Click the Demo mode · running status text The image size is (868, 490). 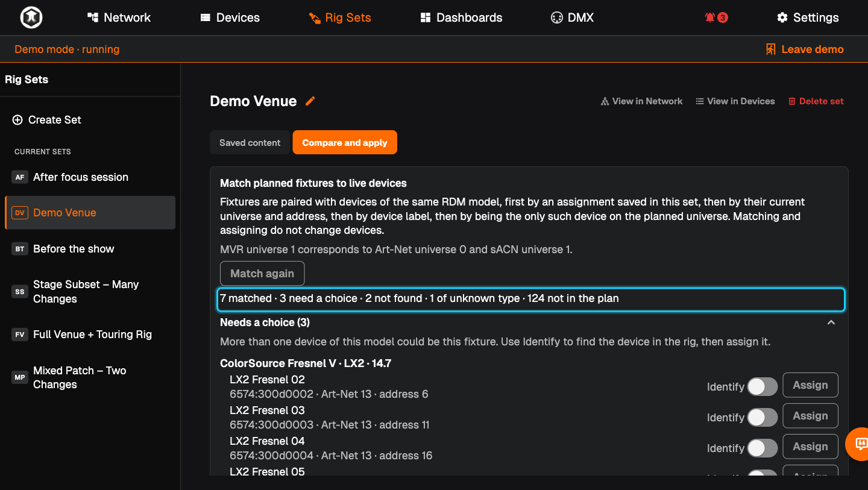pyautogui.click(x=67, y=49)
